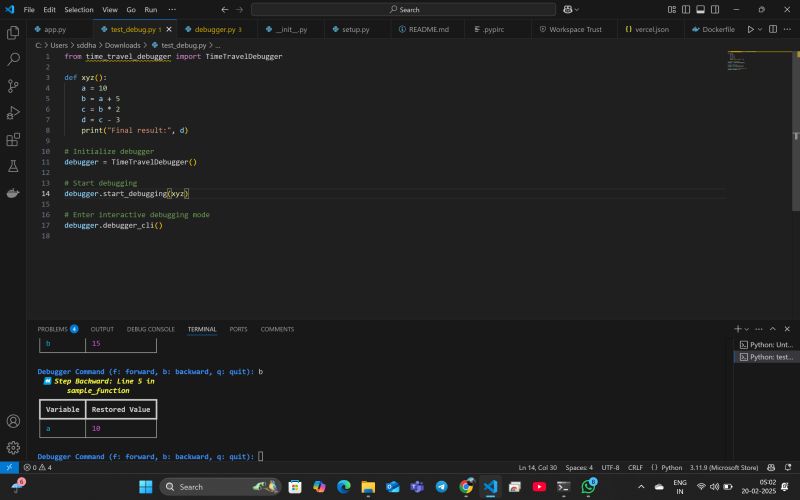
Task: Maximize the panel with the chevron up
Action: [x=774, y=329]
